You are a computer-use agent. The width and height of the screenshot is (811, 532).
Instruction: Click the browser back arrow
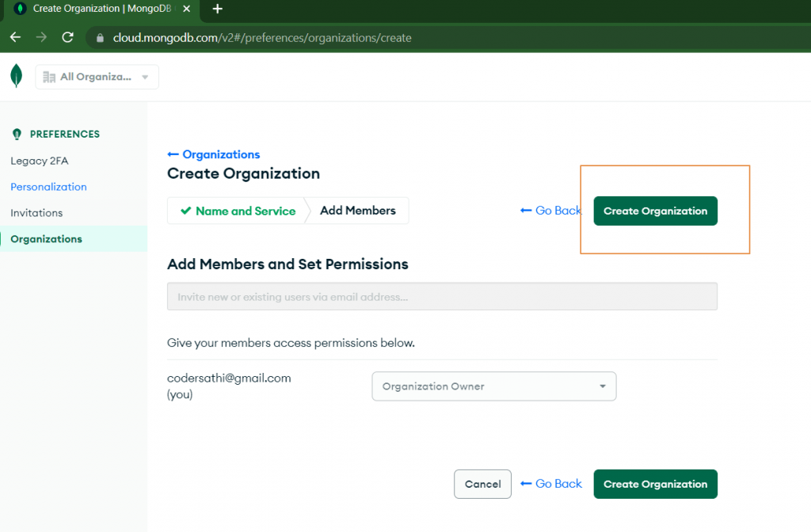[16, 37]
